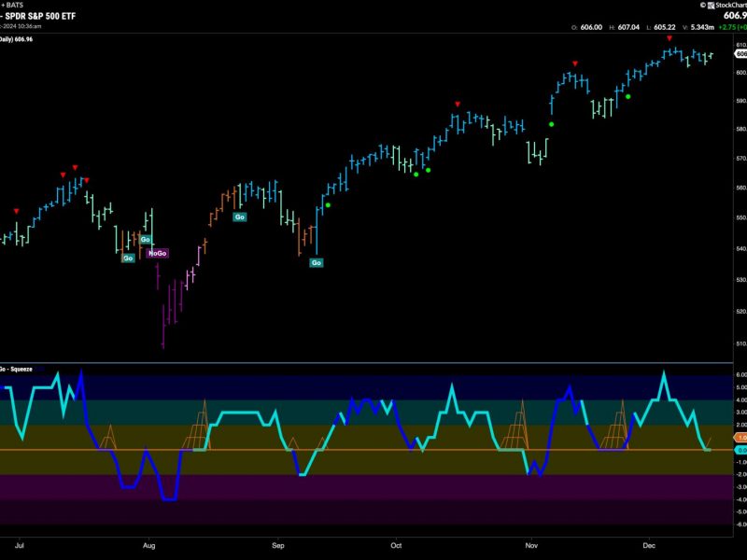Click the -4.00 oscillator axis label
The width and height of the screenshot is (747, 560).
point(740,499)
